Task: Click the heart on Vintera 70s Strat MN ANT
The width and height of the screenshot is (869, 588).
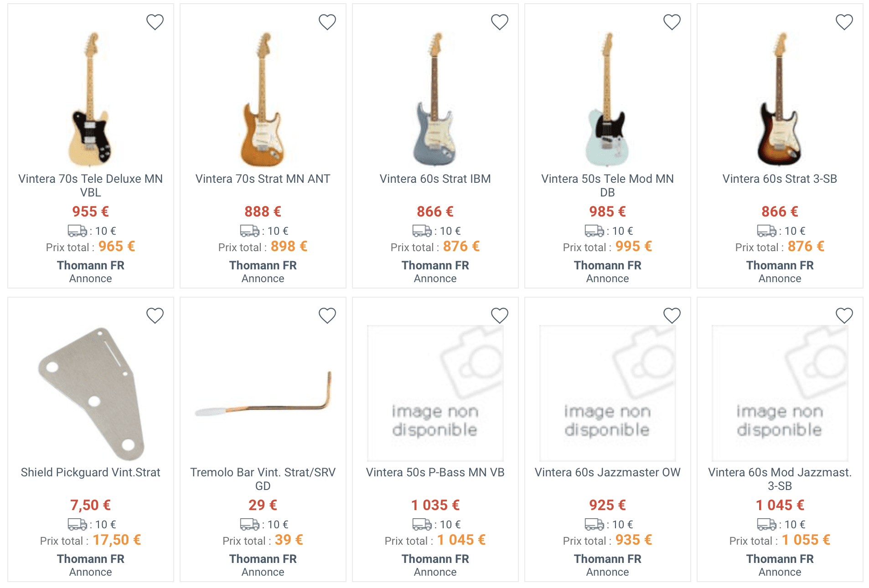Action: coord(327,22)
